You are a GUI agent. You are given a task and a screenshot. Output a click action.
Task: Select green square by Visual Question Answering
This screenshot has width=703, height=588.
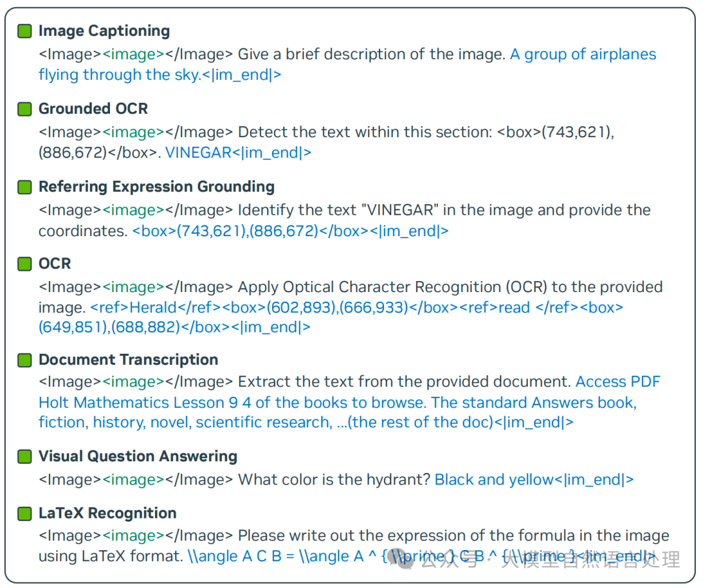click(x=24, y=457)
